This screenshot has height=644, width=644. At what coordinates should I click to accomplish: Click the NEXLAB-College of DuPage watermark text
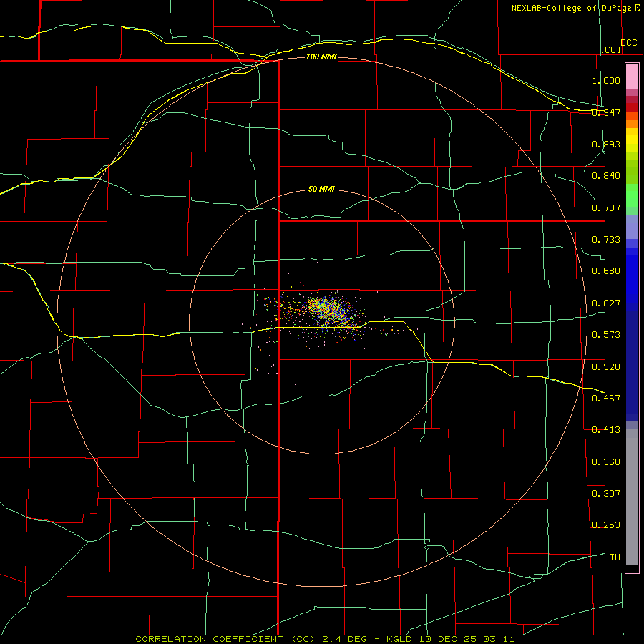(575, 8)
